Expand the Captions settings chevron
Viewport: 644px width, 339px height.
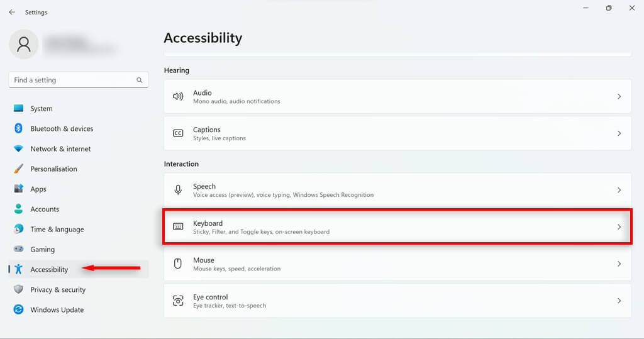(x=619, y=133)
